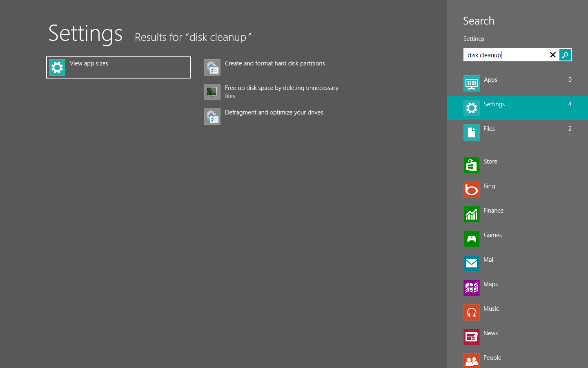Screen dimensions: 588x368
Task: Click the Settings label above search box
Action: [x=474, y=39]
